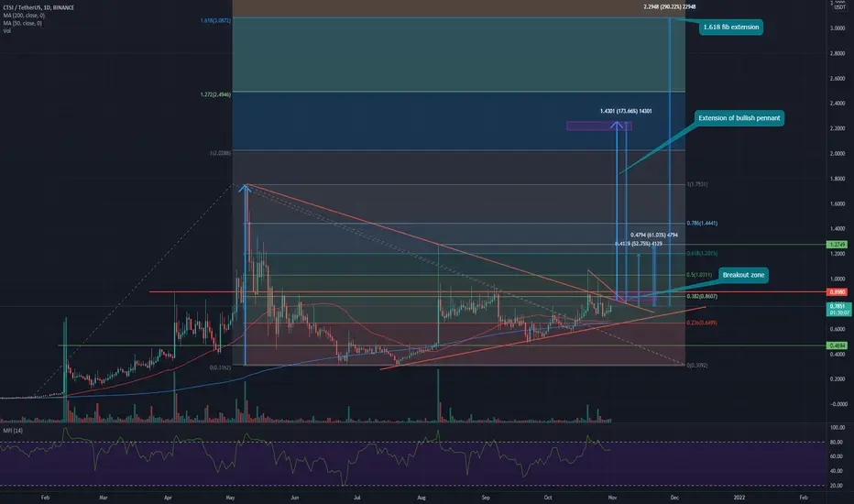854x504 pixels.
Task: Click the Sep label on time axis
Action: pos(486,498)
